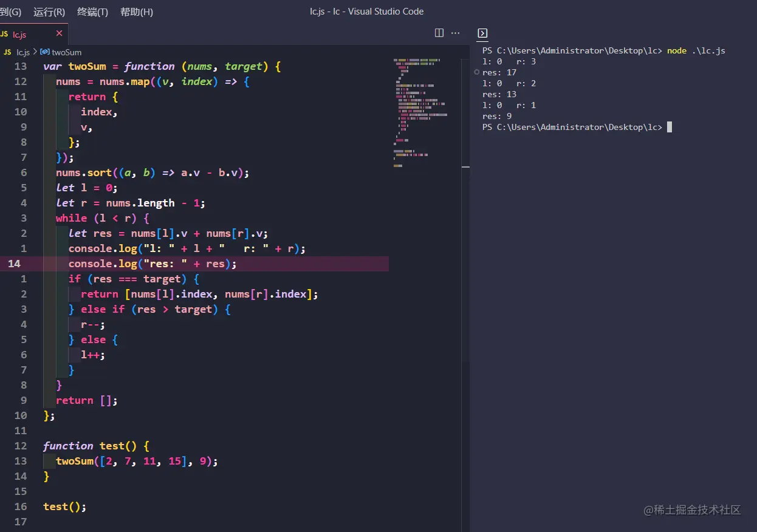Click the JS file icon on lc.js tab
757x532 pixels.
[4, 35]
